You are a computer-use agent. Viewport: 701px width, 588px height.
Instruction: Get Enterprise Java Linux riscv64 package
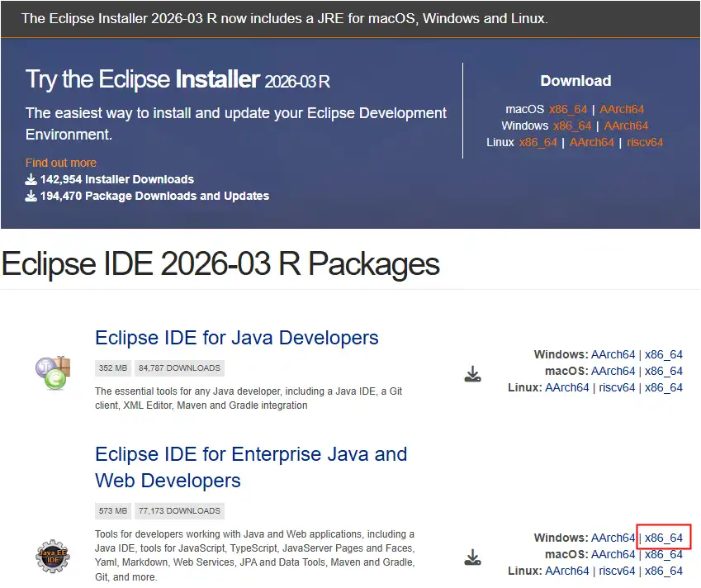tap(617, 571)
